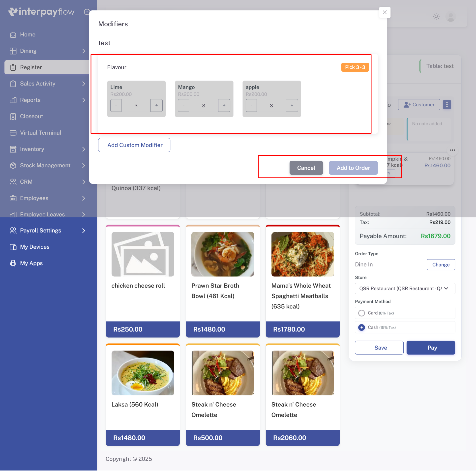
Task: Click the Pay button
Action: coord(431,348)
